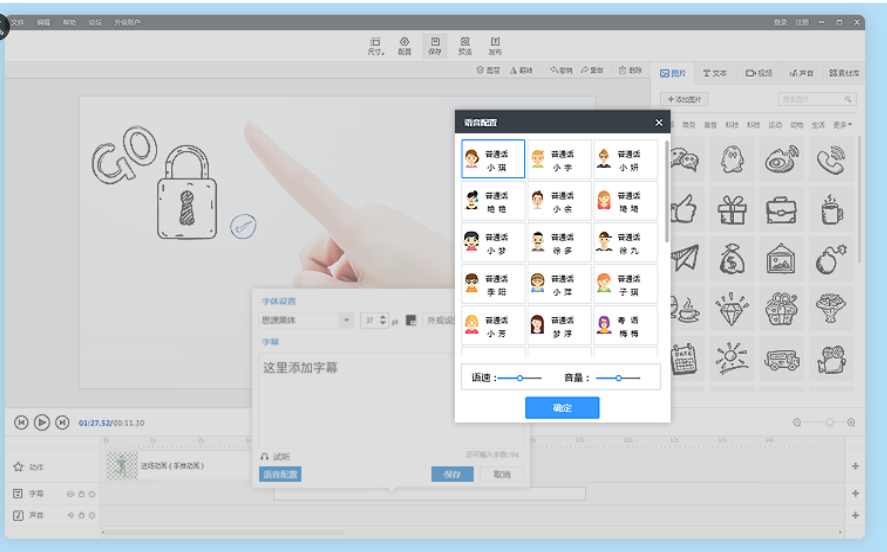Click the 发布 publish toolbar icon
Image resolution: width=887 pixels, height=552 pixels.
[495, 46]
